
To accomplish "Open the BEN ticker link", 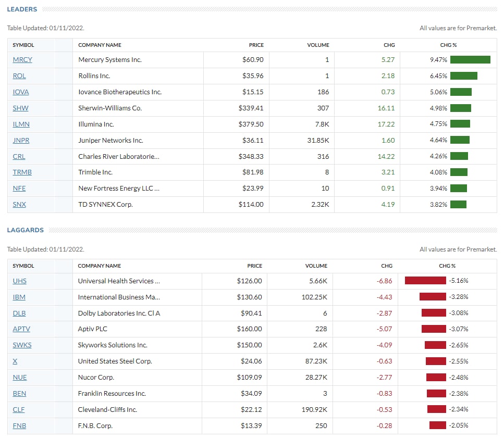I will pyautogui.click(x=20, y=393).
